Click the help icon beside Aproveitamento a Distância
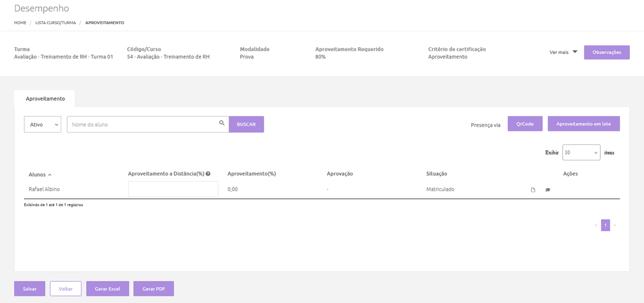Image resolution: width=644 pixels, height=303 pixels. 208,174
